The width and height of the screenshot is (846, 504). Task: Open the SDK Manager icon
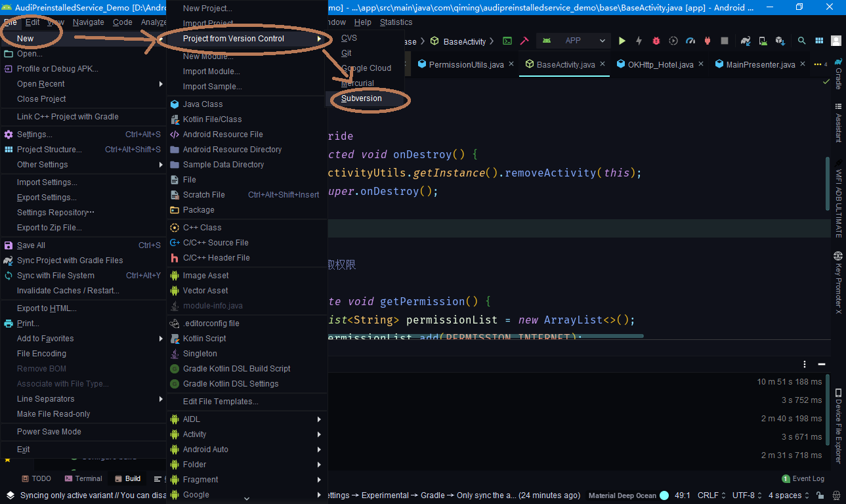pos(780,40)
